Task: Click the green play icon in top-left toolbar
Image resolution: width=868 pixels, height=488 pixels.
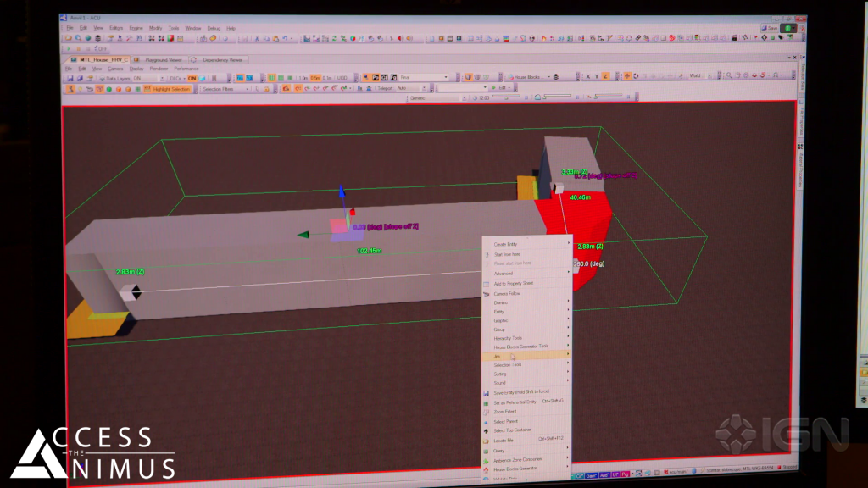Action: 68,48
